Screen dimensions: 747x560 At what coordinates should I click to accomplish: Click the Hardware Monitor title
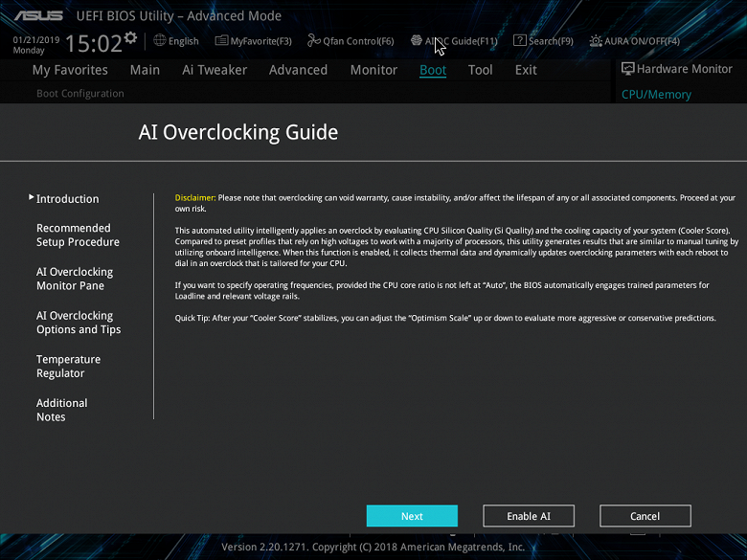tap(684, 69)
